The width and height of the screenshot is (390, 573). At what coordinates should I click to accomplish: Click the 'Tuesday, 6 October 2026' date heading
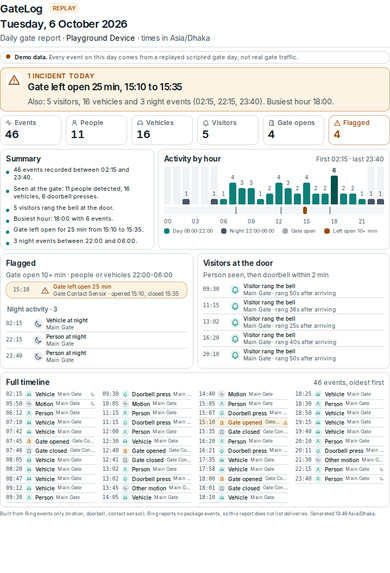tap(64, 24)
